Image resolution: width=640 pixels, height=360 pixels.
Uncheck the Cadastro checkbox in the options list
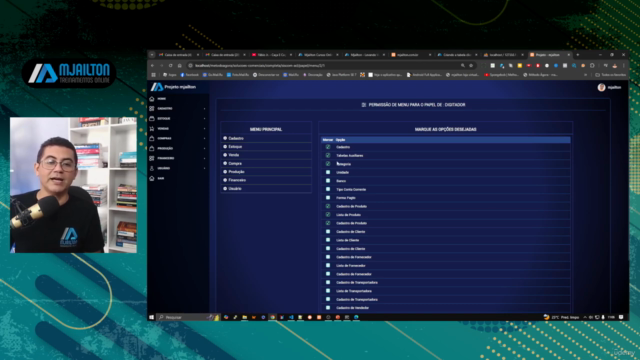click(x=328, y=147)
